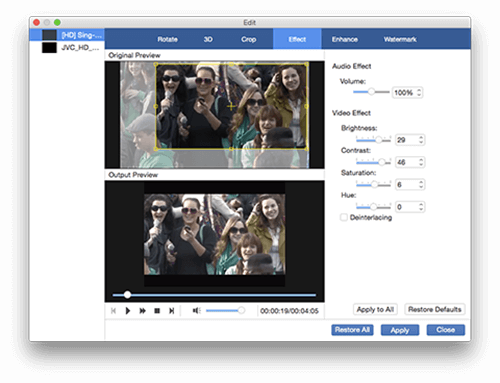Click the crop box left-middle handle
500x383 pixels.
point(156,106)
